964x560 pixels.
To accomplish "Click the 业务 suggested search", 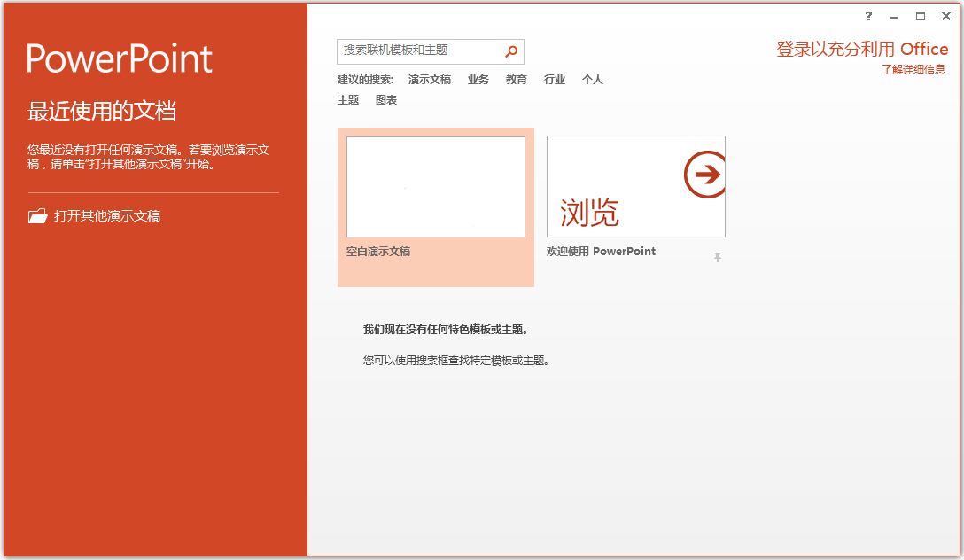I will (x=478, y=79).
